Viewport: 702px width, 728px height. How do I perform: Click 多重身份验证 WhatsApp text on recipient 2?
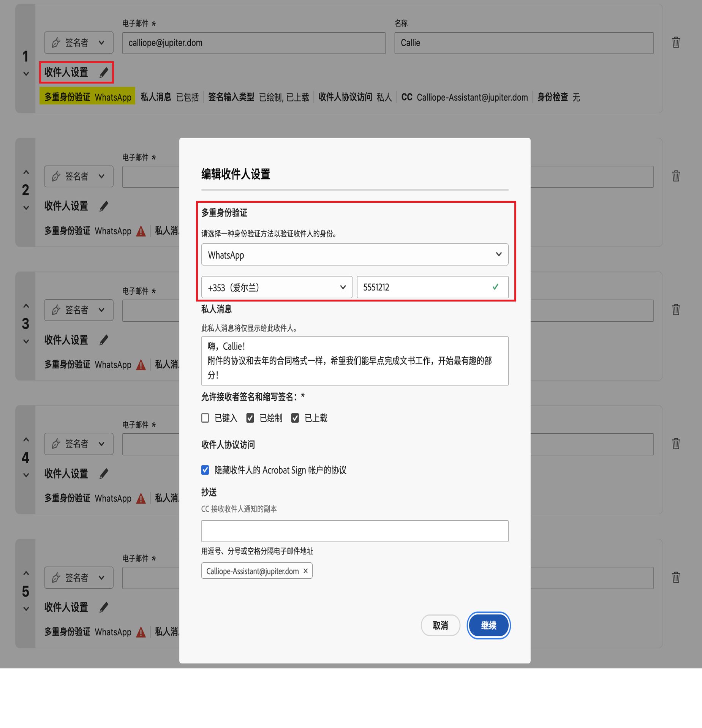88,231
